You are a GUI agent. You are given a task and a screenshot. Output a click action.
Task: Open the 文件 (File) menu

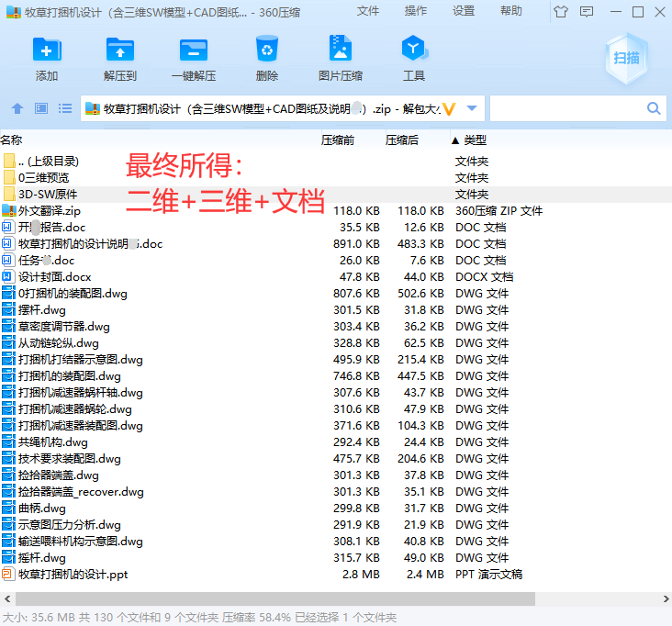(x=368, y=11)
